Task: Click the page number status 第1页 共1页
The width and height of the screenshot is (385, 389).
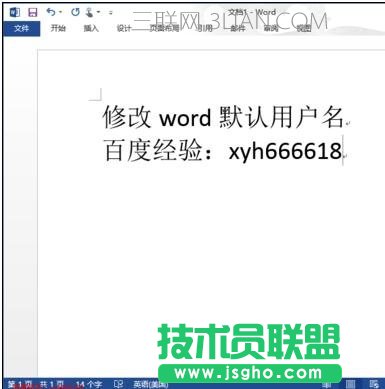Action: 37,385
